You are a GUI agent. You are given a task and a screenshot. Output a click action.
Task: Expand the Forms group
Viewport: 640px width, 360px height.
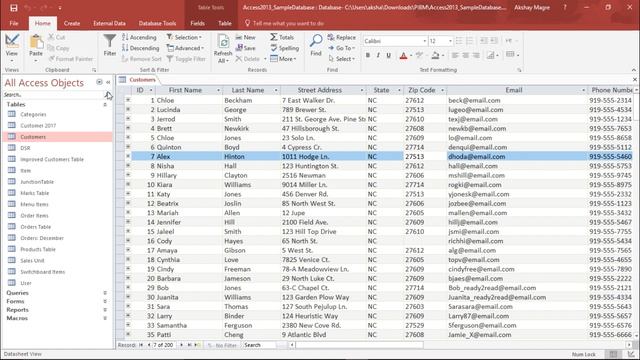click(105, 301)
